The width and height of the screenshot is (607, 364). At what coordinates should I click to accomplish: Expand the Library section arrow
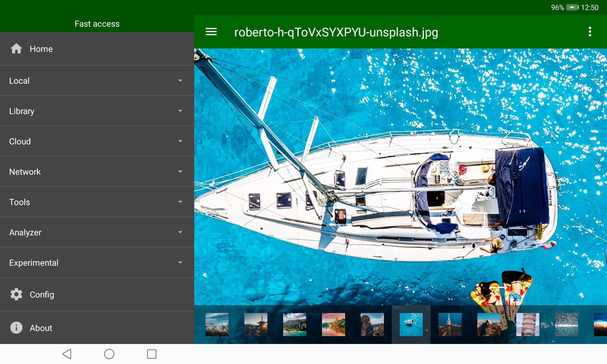(180, 111)
